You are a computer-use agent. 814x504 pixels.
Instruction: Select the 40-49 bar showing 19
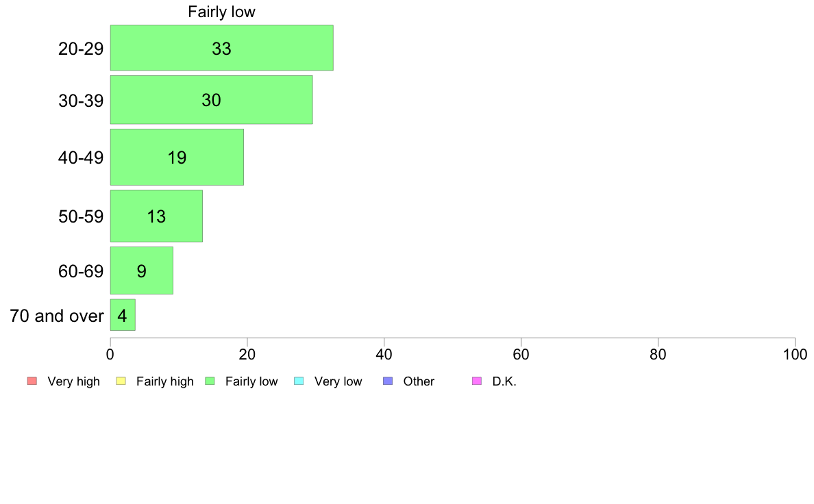coord(177,157)
